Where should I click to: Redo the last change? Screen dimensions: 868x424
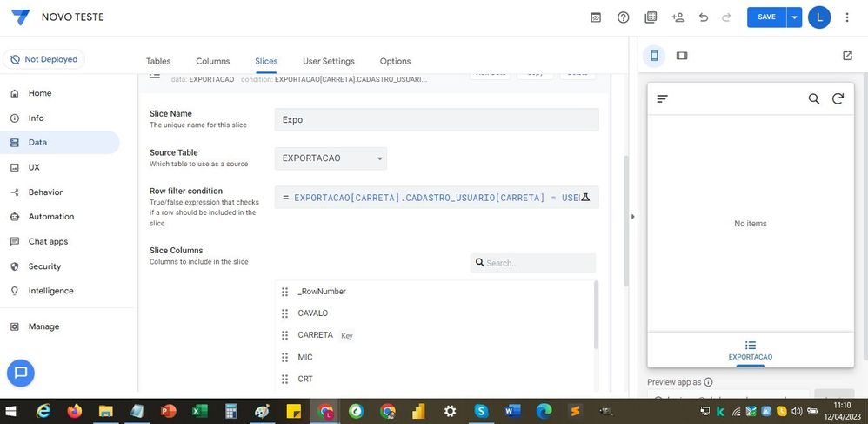point(726,17)
